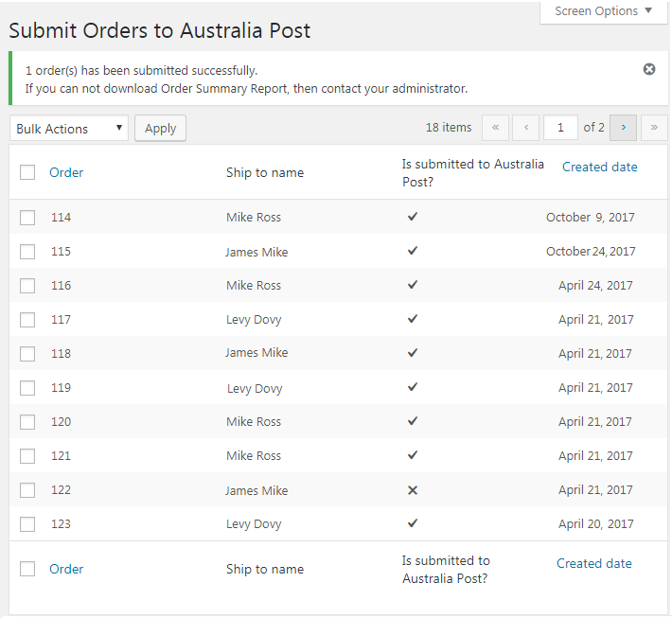Image resolution: width=672 pixels, height=618 pixels.
Task: Click the submitted checkmark for order 114
Action: click(413, 217)
